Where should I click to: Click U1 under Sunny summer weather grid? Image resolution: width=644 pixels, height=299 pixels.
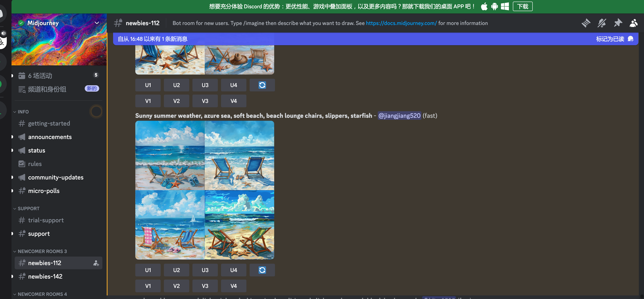coord(148,270)
